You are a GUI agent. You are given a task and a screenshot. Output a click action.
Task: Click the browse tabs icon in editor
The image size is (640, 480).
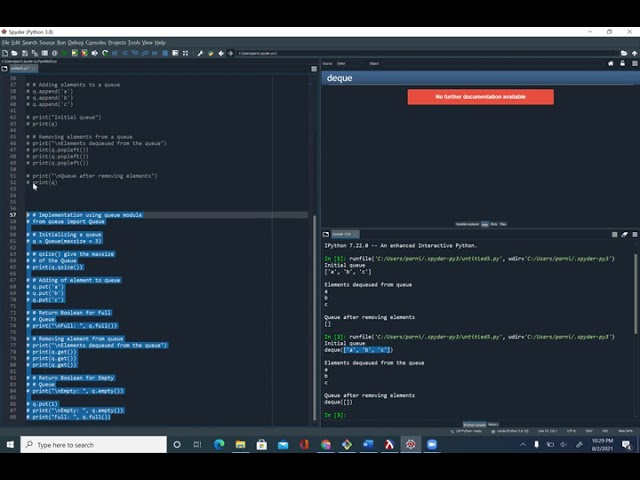pos(4,69)
